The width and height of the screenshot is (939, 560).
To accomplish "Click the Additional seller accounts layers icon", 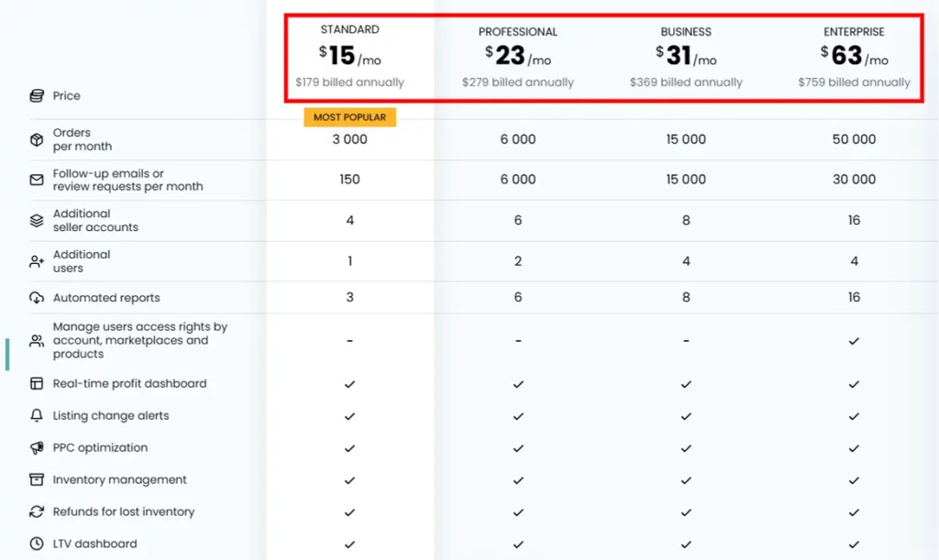I will (37, 220).
